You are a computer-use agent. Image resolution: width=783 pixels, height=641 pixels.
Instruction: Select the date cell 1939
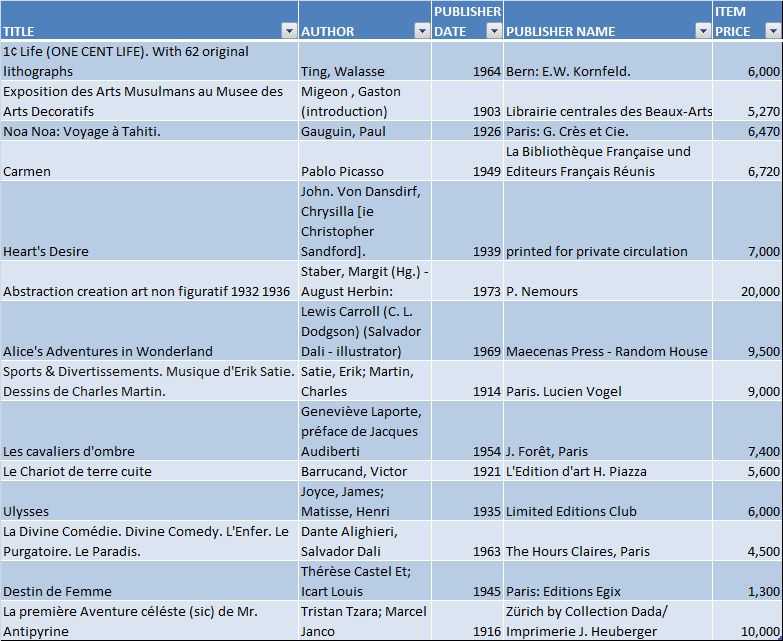(x=467, y=221)
